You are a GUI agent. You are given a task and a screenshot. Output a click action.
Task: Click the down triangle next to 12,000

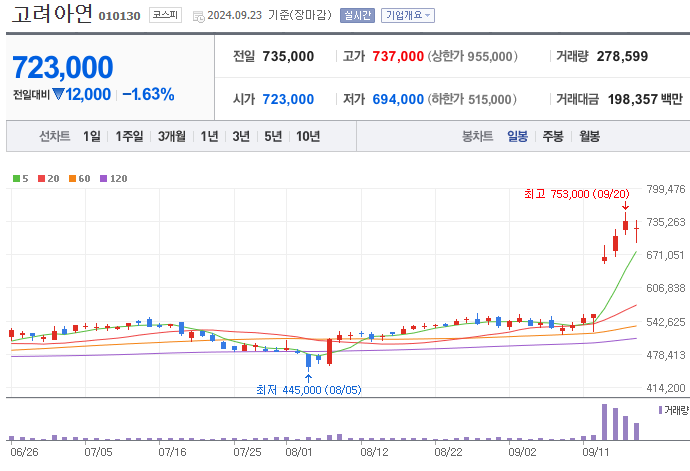pyautogui.click(x=58, y=94)
